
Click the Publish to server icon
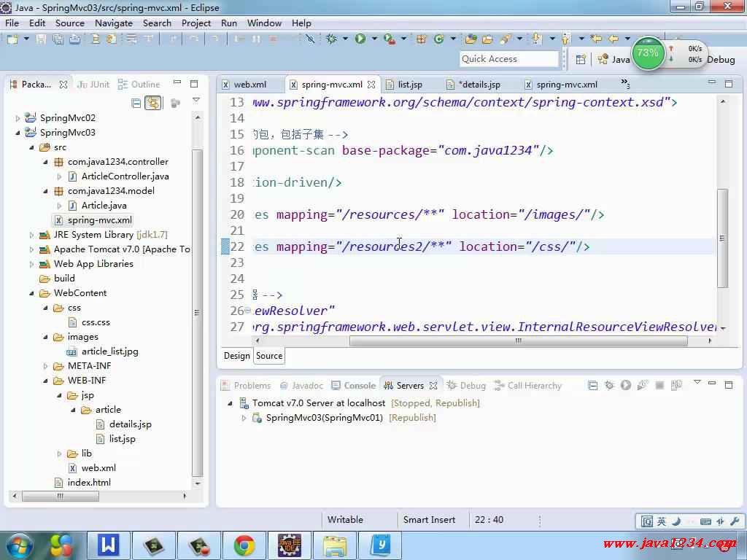point(676,385)
